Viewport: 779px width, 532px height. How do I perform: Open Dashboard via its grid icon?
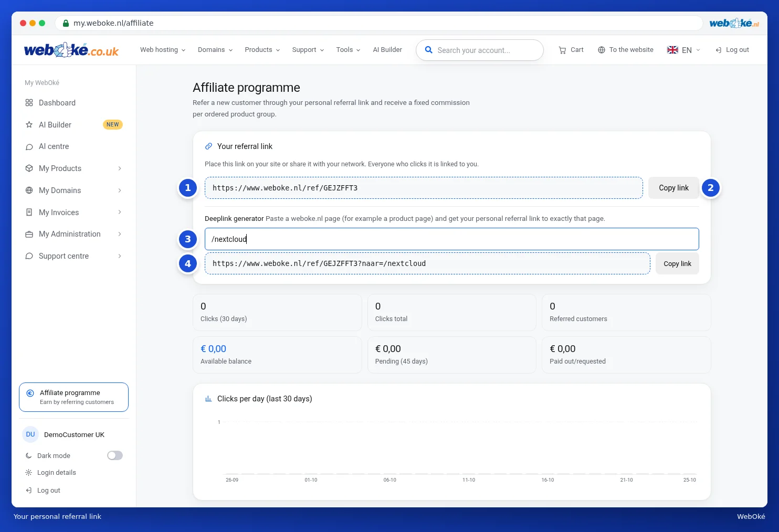(x=29, y=103)
